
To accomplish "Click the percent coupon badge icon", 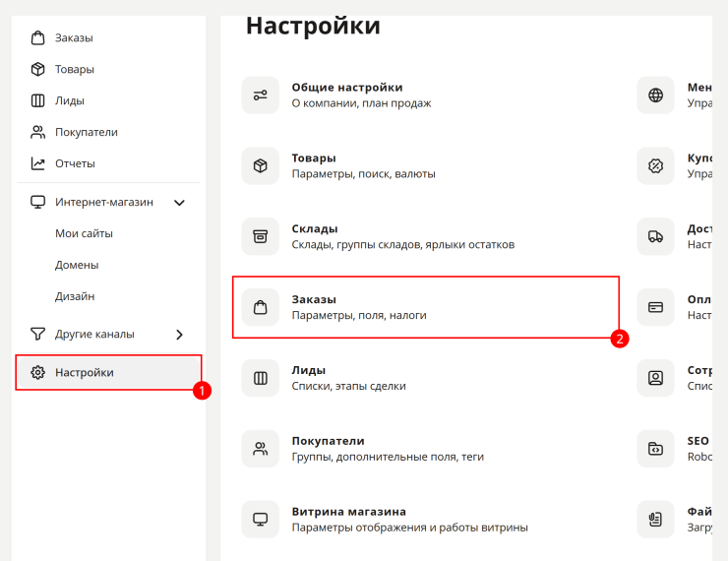I will click(655, 165).
